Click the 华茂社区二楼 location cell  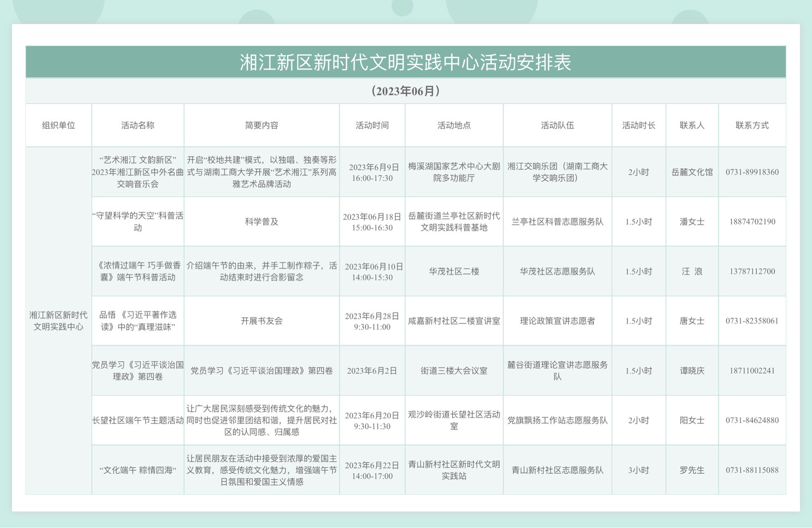(x=454, y=271)
